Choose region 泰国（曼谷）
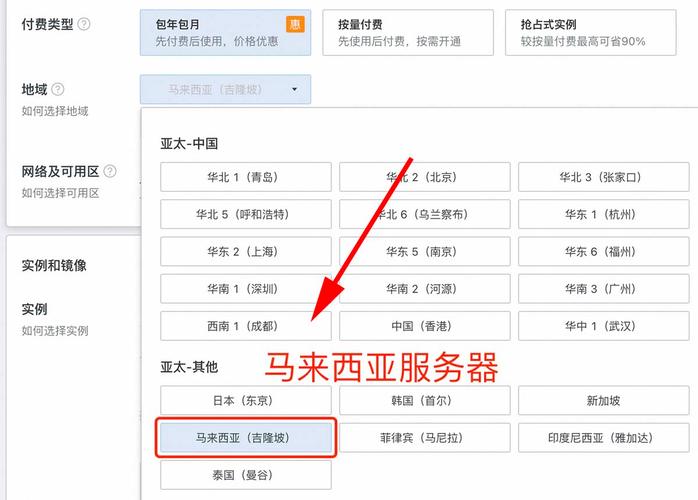The height and width of the screenshot is (500, 698). 246,475
